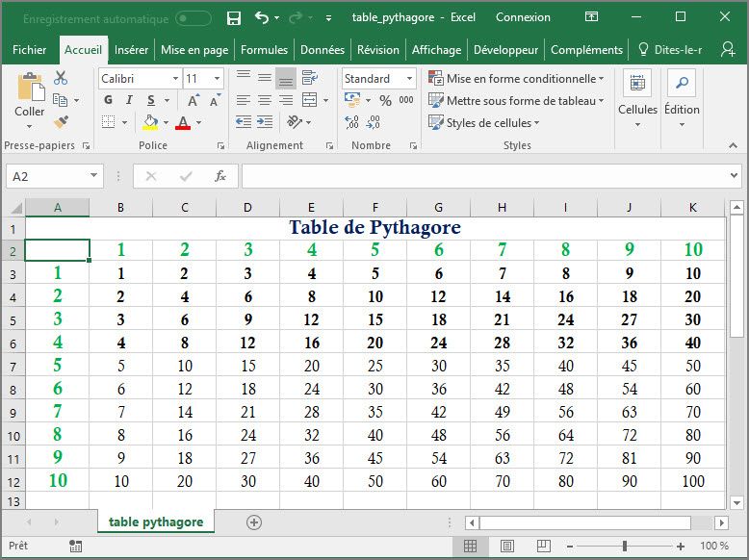Switch to Page Layout view

507,547
